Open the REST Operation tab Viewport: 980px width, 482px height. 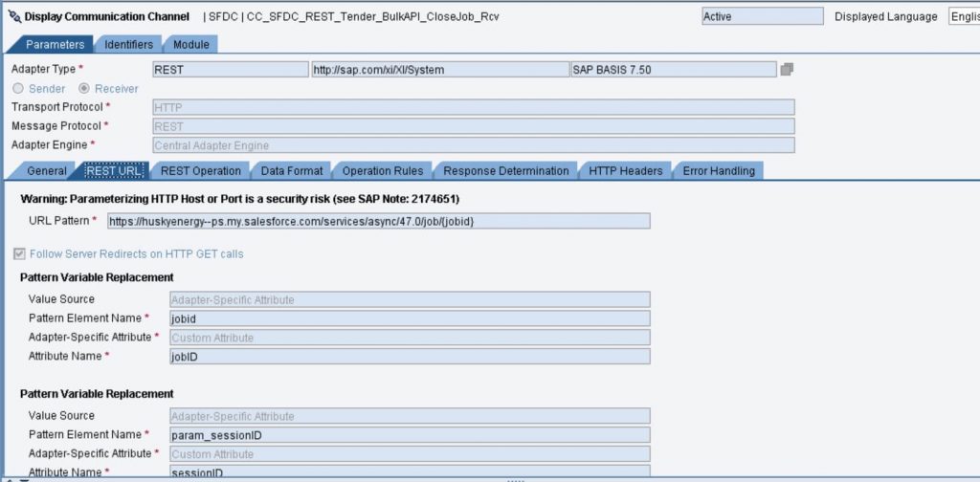201,170
